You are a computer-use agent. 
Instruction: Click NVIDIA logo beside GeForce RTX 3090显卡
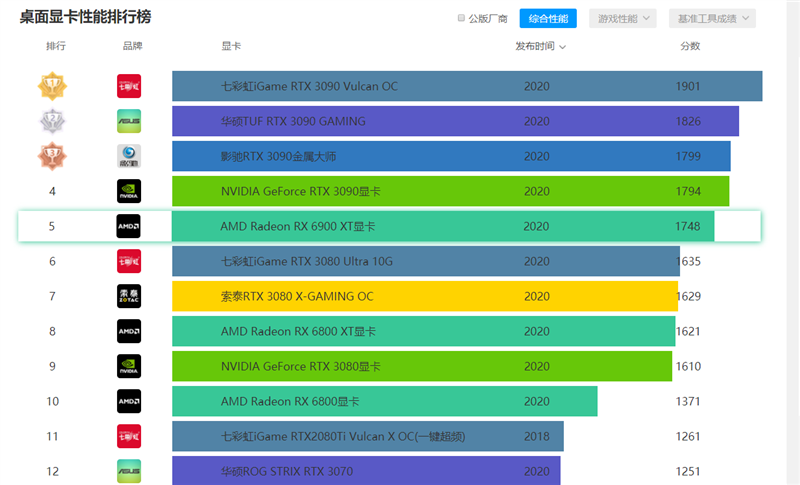[x=129, y=191]
